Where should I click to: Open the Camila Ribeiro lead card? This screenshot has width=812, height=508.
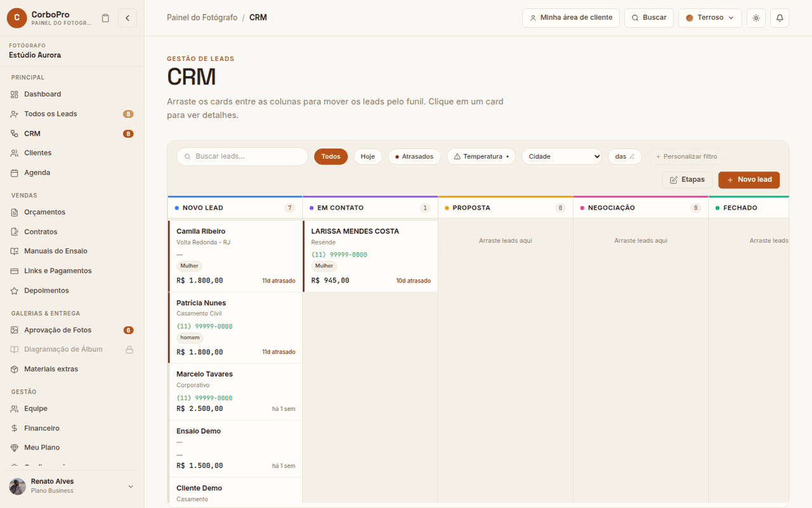click(235, 256)
